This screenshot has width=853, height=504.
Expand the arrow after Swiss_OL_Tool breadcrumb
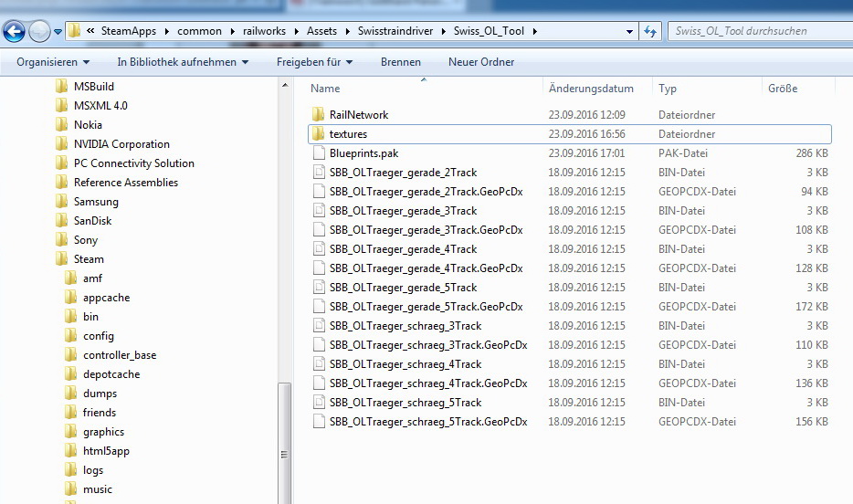coord(535,32)
